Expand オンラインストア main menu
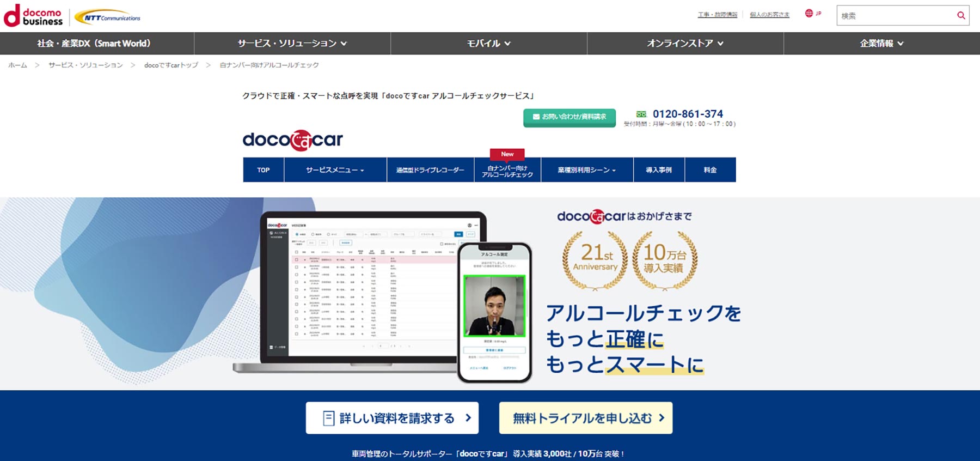 click(x=685, y=43)
